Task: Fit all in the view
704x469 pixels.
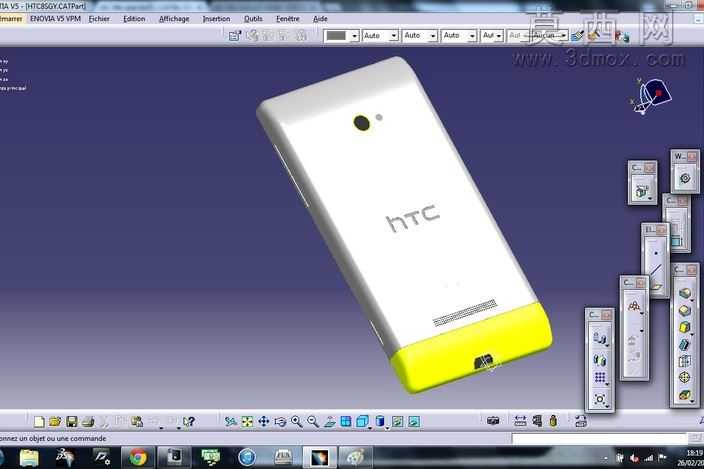Action: pos(247,421)
